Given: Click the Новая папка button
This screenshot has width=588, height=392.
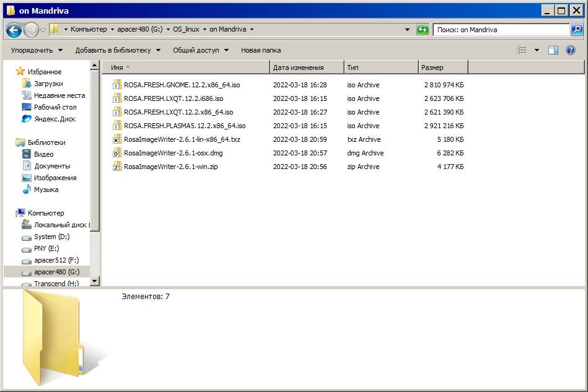Looking at the screenshot, I should pos(261,50).
